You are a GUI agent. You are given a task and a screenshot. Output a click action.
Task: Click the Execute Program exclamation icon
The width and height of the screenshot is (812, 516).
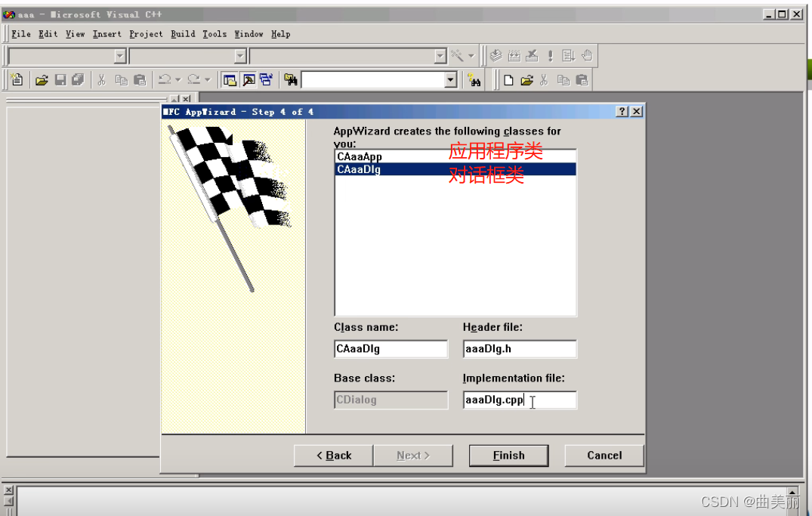point(551,55)
